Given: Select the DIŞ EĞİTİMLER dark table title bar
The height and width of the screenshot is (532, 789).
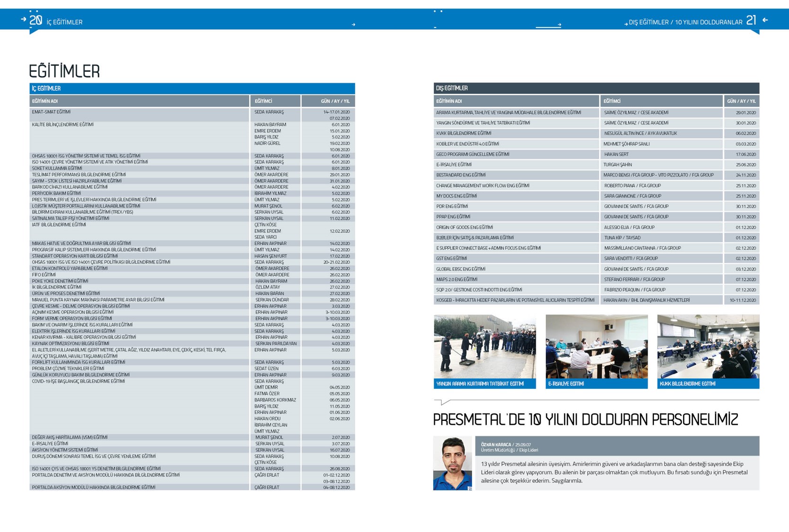Looking at the screenshot, I should 596,88.
